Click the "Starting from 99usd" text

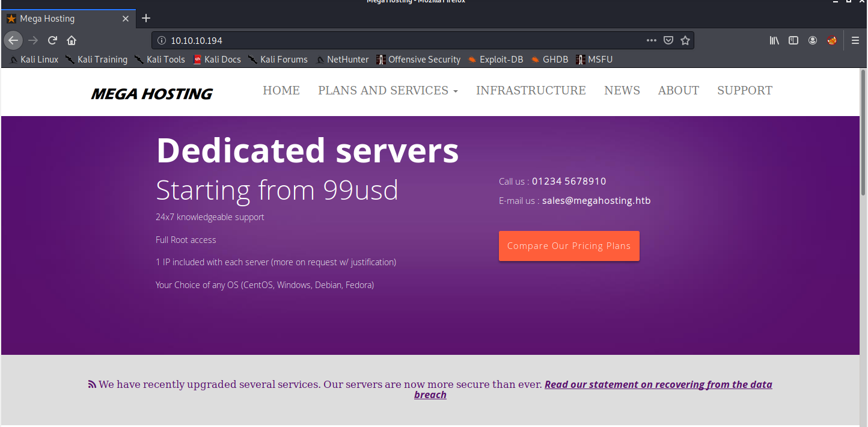[277, 190]
